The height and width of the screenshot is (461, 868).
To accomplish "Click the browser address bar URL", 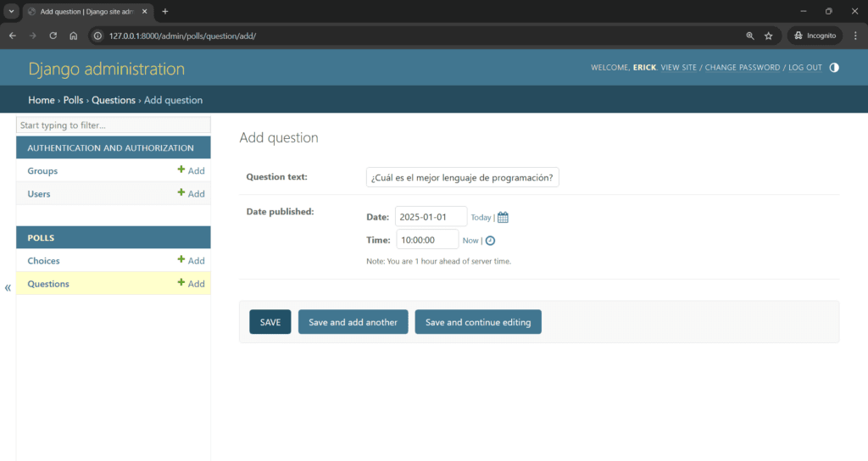I will pyautogui.click(x=182, y=36).
